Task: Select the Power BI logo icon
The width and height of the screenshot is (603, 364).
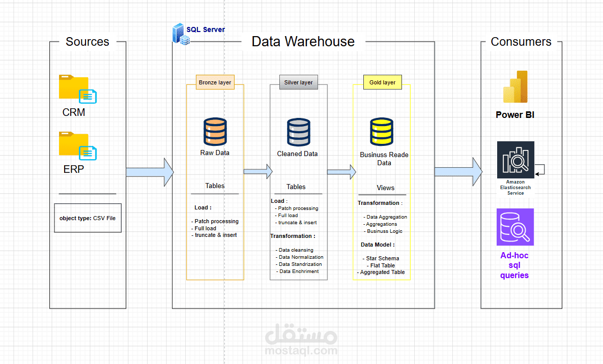Action: pos(515,86)
